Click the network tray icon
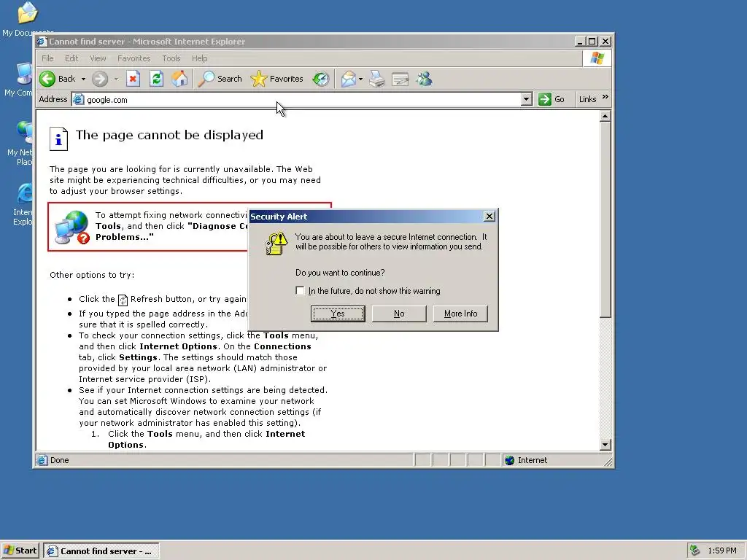747x560 pixels. click(695, 551)
